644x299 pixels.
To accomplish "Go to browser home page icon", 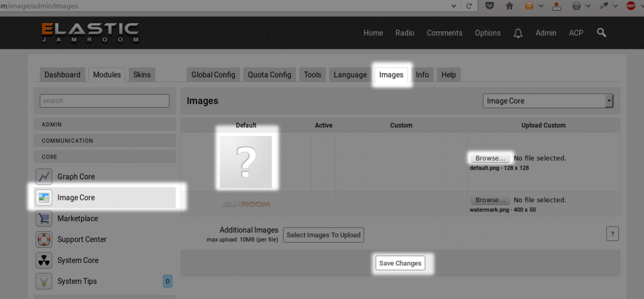I will pyautogui.click(x=509, y=6).
